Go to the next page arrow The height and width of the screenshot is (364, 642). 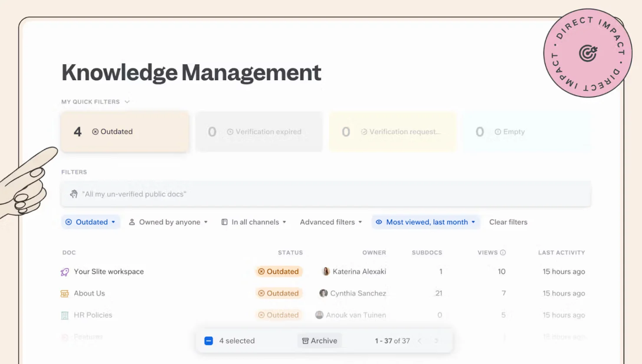pos(436,341)
